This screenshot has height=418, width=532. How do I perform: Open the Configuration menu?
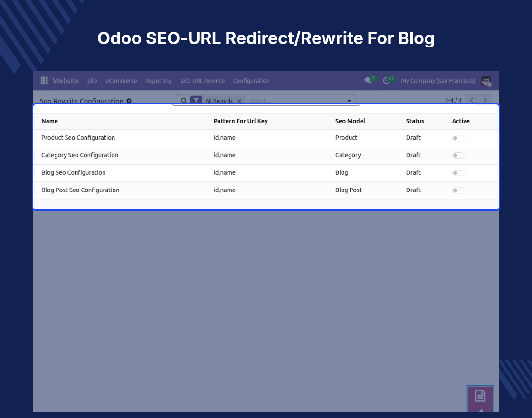(x=251, y=81)
